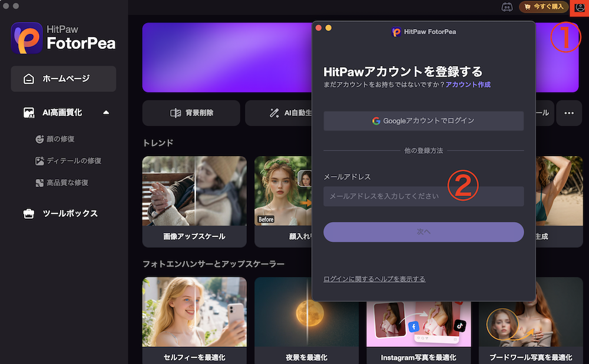
Task: Click the home icon beside ホームページ
Action: [x=28, y=79]
